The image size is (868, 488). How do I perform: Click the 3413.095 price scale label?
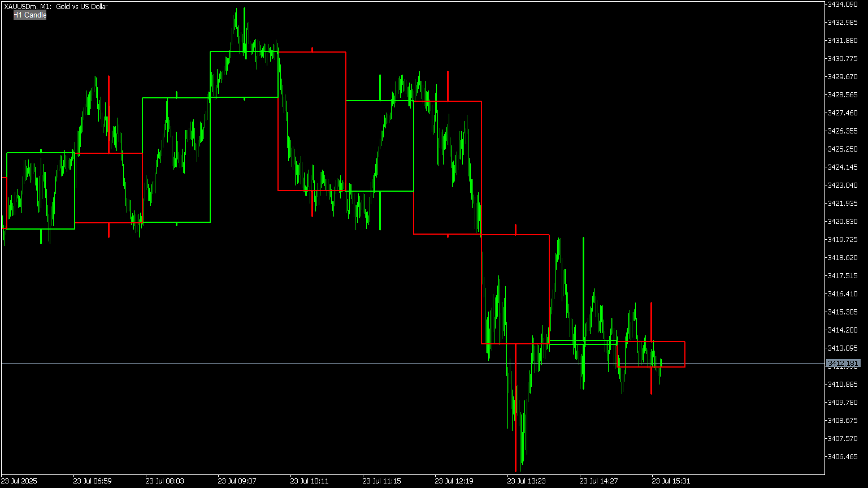pyautogui.click(x=843, y=348)
